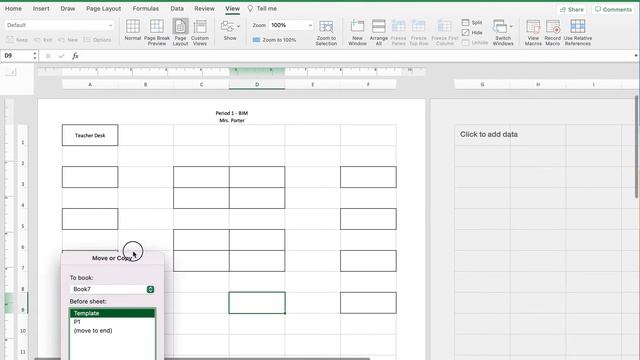Select column D header
Viewport: 640px width, 360px height.
(x=257, y=84)
